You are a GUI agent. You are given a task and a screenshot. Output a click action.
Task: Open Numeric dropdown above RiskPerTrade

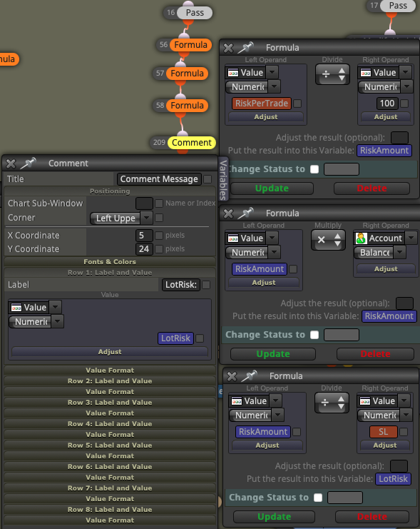point(253,86)
